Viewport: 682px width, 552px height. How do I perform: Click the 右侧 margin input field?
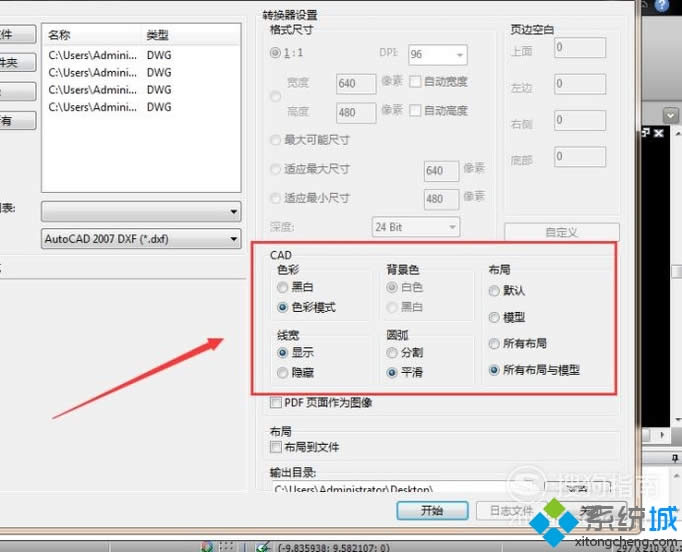click(580, 120)
